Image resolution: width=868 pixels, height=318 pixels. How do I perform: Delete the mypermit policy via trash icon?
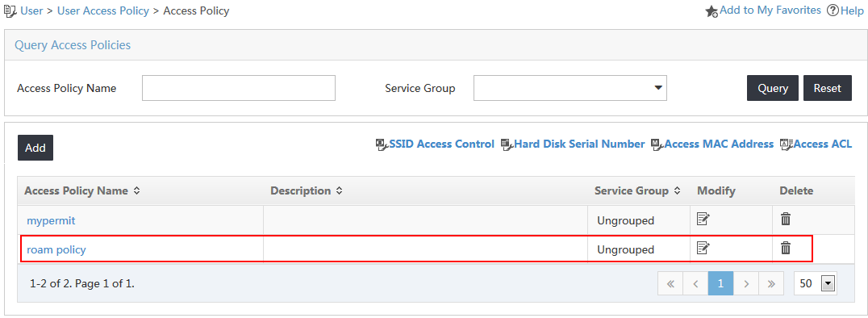(786, 219)
